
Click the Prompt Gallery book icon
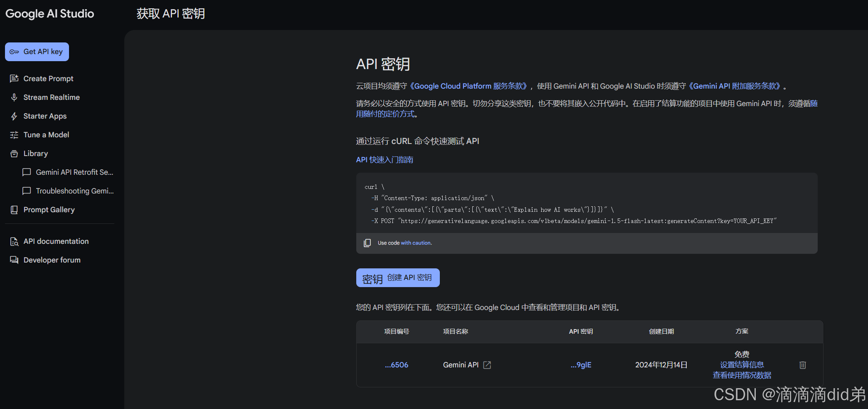click(x=14, y=210)
